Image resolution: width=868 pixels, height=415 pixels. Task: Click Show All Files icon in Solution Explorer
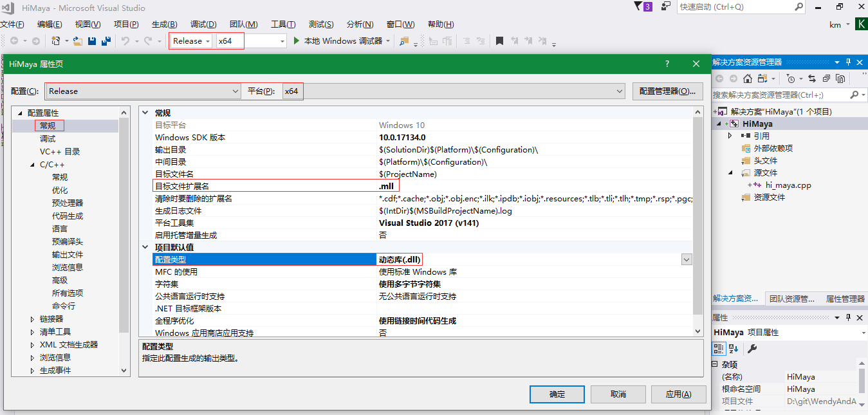(840, 78)
